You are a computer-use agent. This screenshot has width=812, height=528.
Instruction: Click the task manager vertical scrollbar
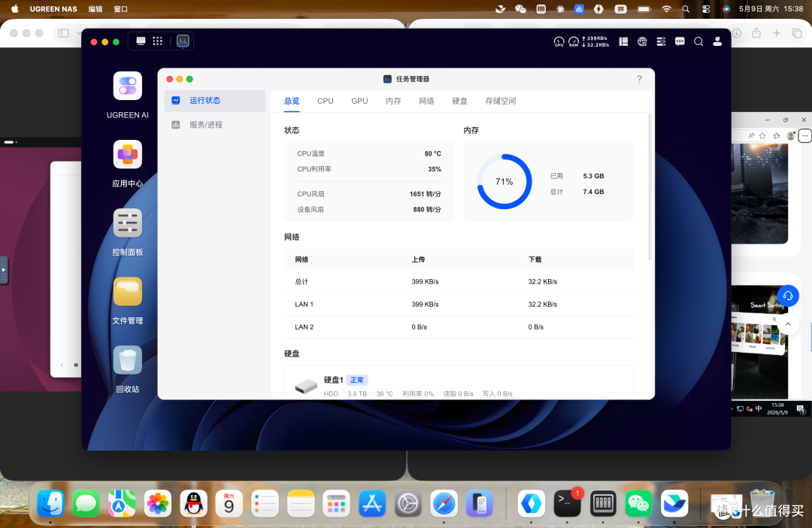pos(650,187)
